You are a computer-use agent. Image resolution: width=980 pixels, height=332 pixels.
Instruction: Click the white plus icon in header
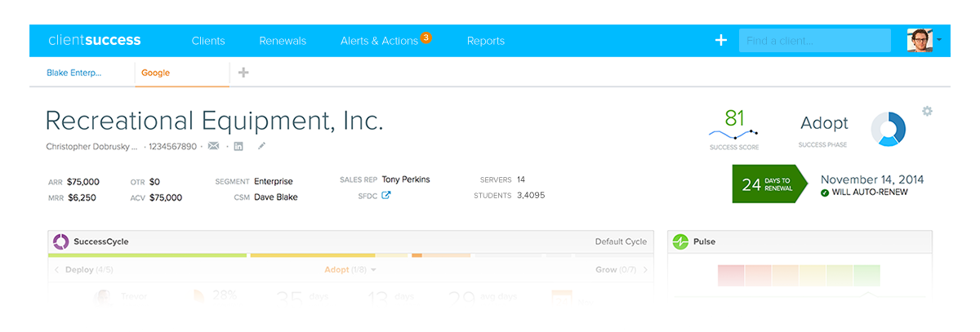pos(721,40)
